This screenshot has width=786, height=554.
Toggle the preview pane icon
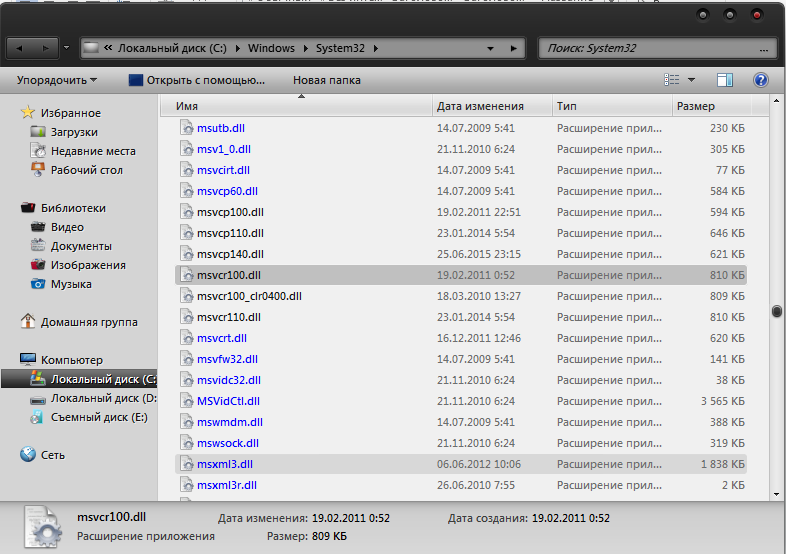coord(724,80)
